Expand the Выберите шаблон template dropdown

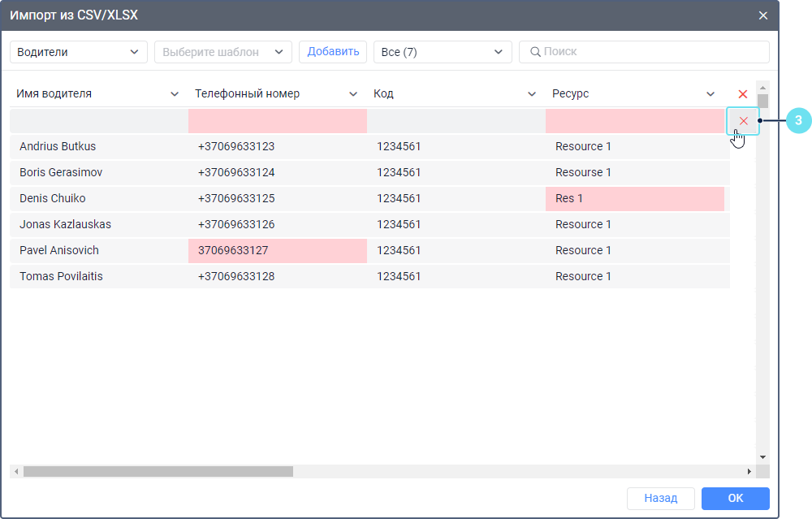pyautogui.click(x=223, y=52)
